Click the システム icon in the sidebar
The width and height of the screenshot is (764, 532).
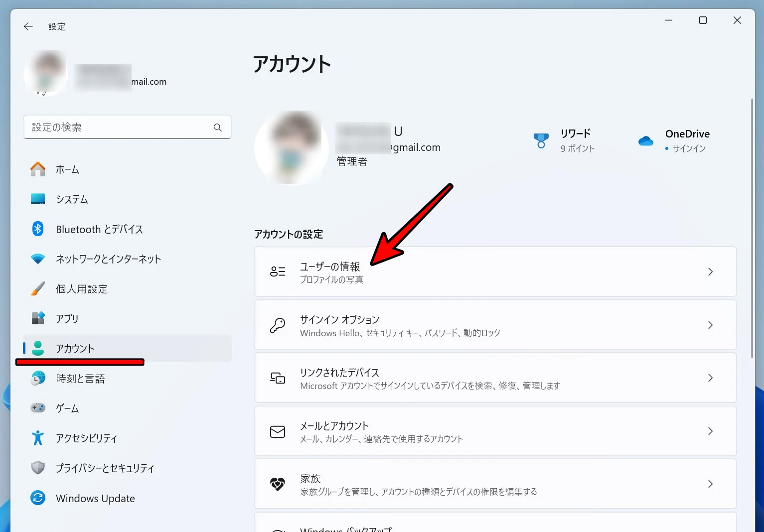(x=37, y=199)
